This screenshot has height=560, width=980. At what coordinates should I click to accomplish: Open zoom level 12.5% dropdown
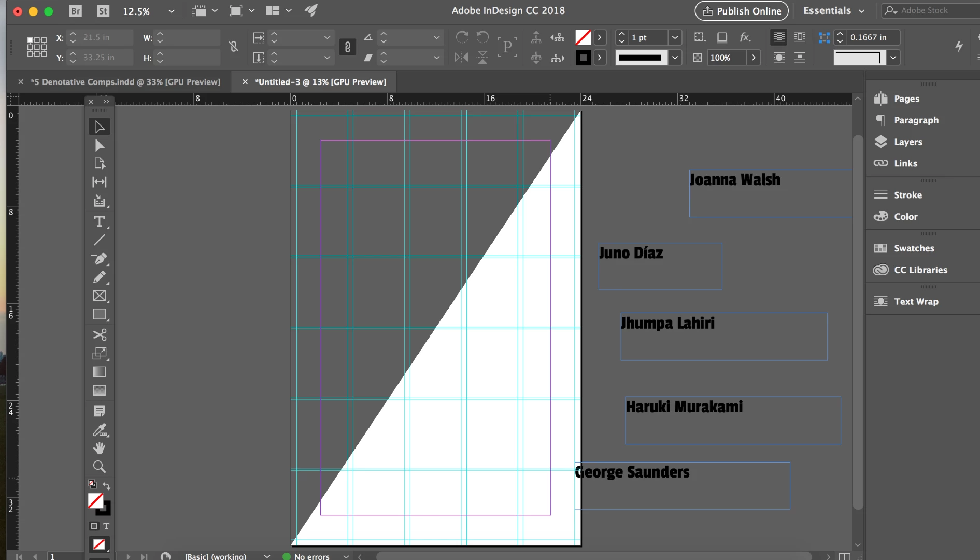point(172,11)
